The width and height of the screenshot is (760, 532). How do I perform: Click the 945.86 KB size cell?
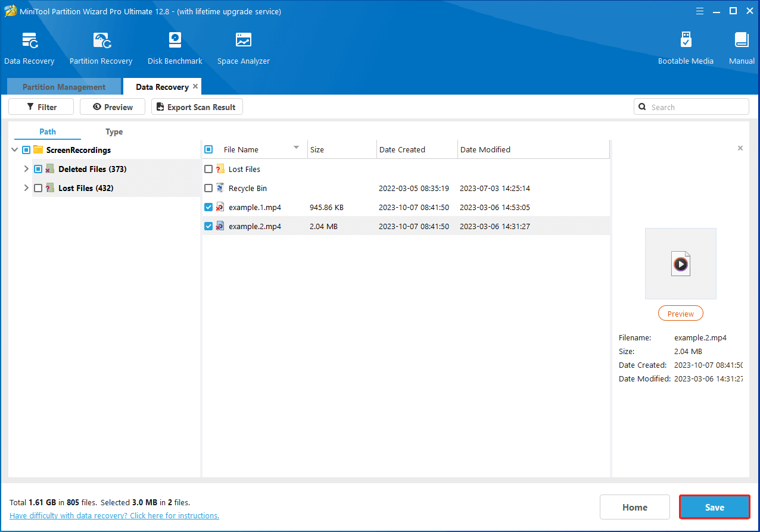[326, 207]
